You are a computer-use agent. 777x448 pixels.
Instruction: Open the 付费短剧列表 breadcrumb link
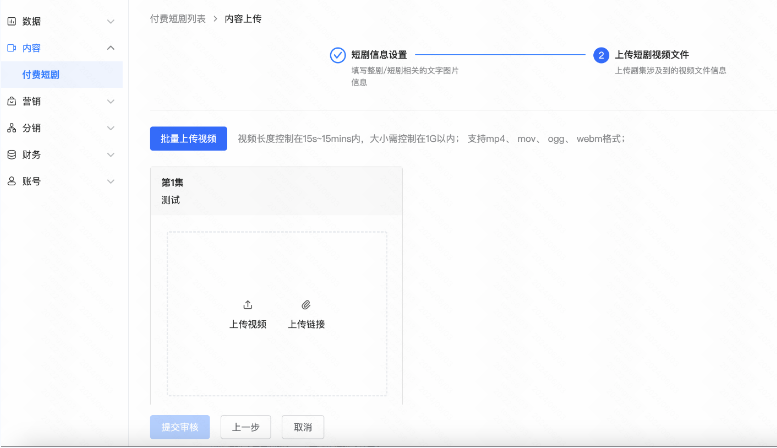178,19
